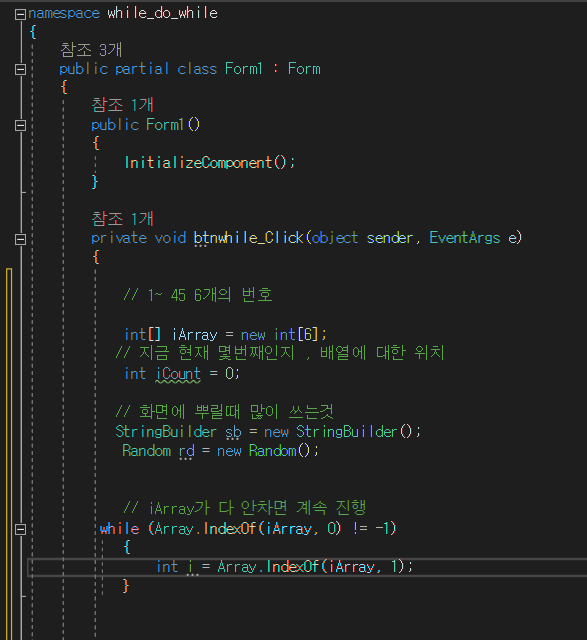Image resolution: width=587 pixels, height=640 pixels.
Task: Click the 'object' parameter type
Action: (x=335, y=238)
